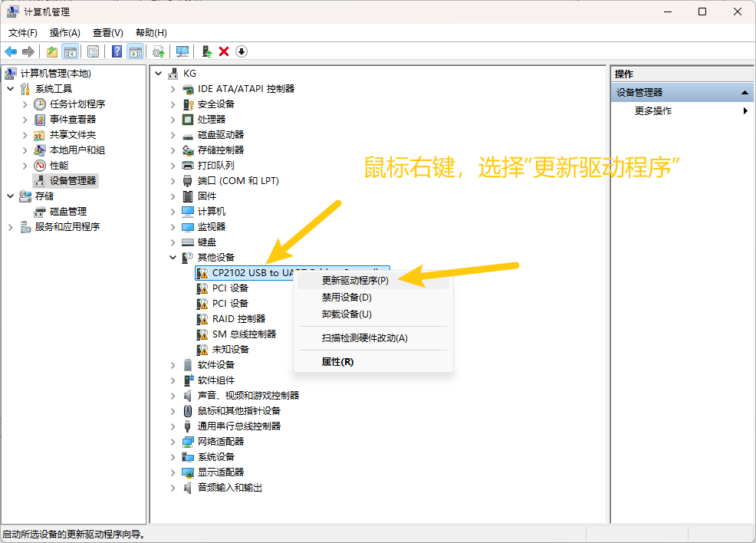The width and height of the screenshot is (756, 543).
Task: Click the update driver computer-with-arrow icon
Action: tap(207, 51)
